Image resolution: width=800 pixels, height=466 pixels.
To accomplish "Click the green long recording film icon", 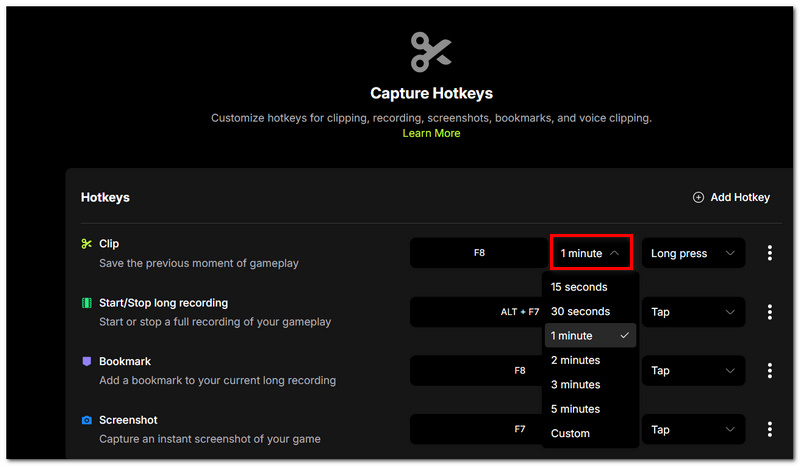I will [x=87, y=303].
